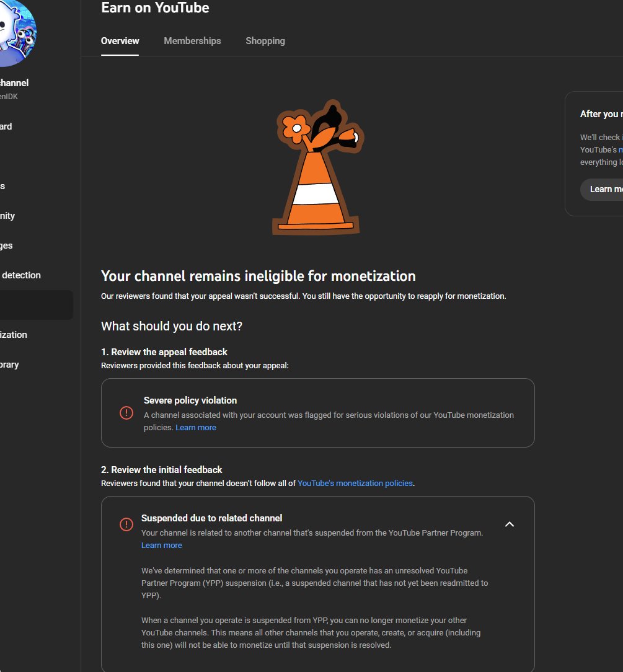Click 'Reviewers provided this feedback about your appeal' text
This screenshot has height=672, width=623.
click(195, 366)
